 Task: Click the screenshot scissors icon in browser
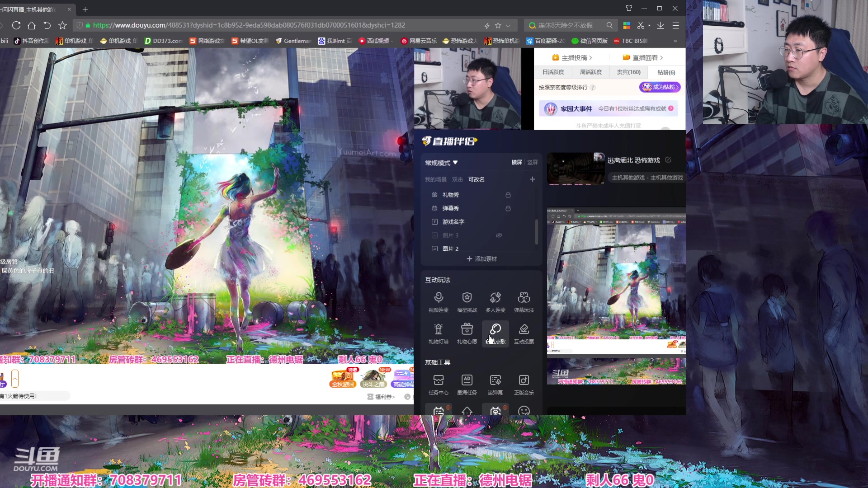click(641, 25)
